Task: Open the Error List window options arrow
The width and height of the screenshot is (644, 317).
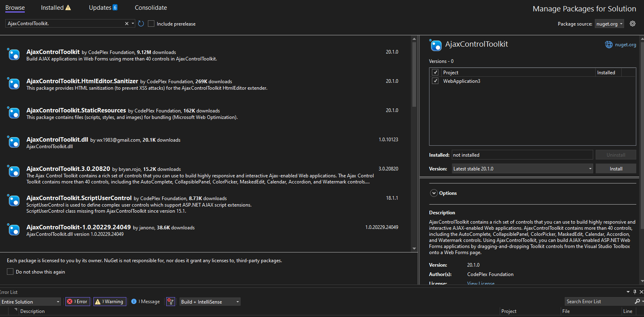Action: tap(628, 292)
